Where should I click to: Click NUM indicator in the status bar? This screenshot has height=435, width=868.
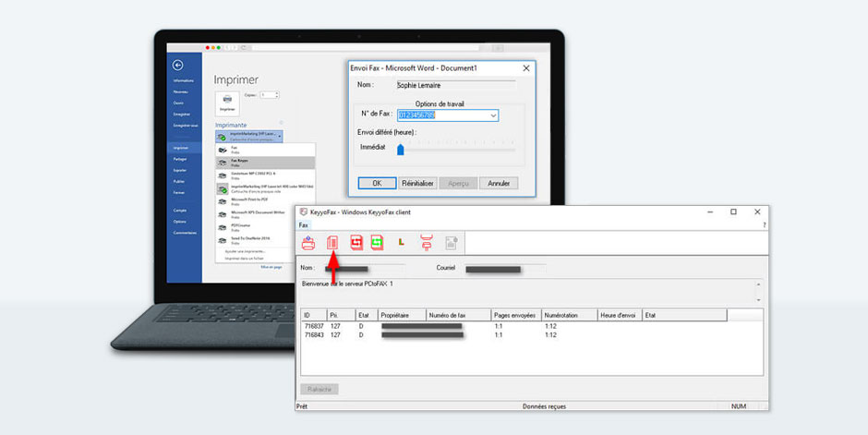tap(739, 406)
